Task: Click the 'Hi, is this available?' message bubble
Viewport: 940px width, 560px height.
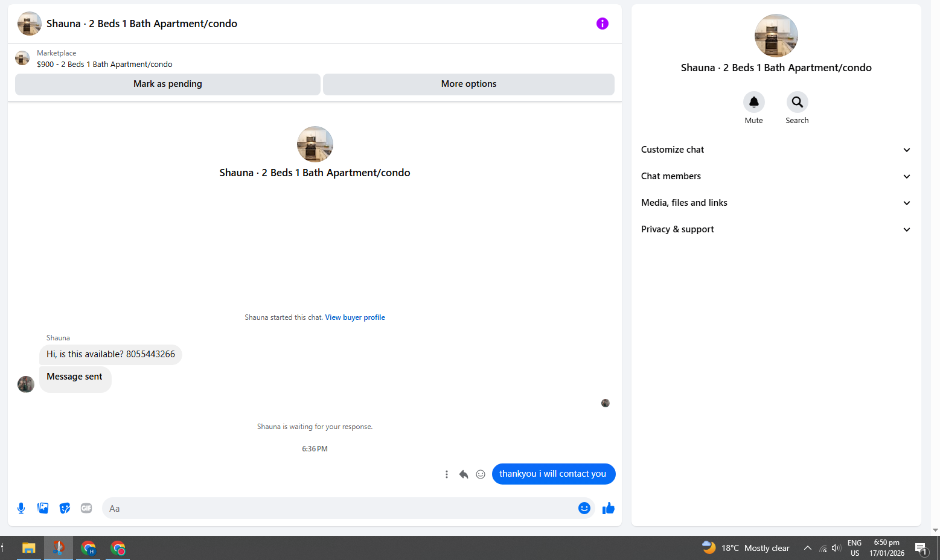Action: point(110,354)
